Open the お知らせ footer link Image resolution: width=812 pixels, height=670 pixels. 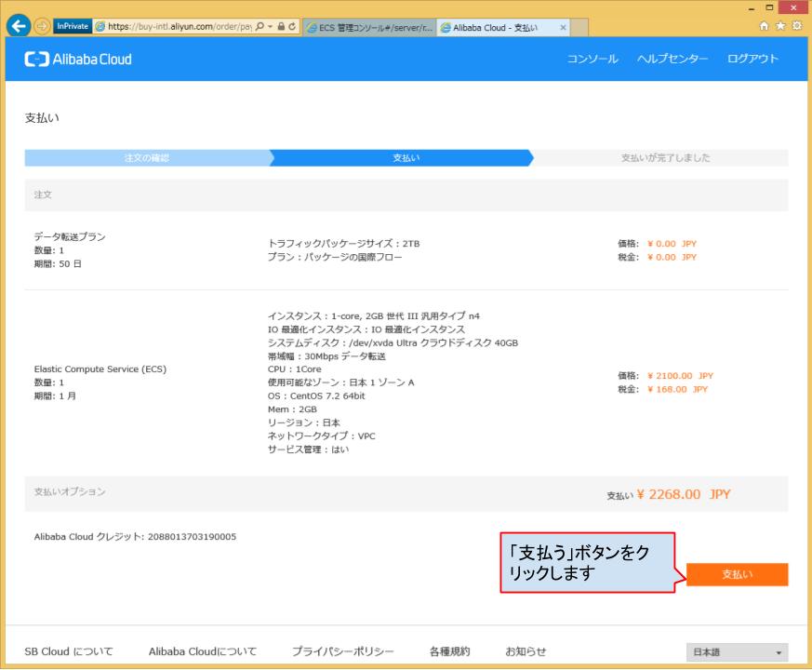click(526, 652)
